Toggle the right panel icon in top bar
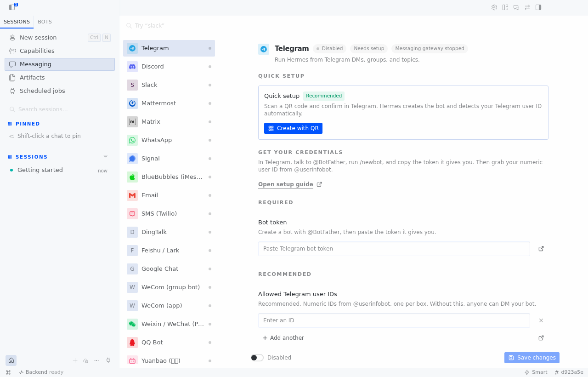 (538, 7)
